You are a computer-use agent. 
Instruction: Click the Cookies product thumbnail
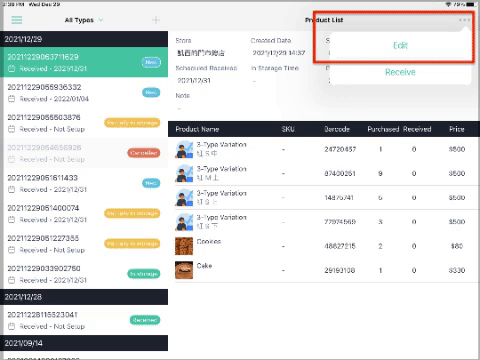[x=184, y=246]
